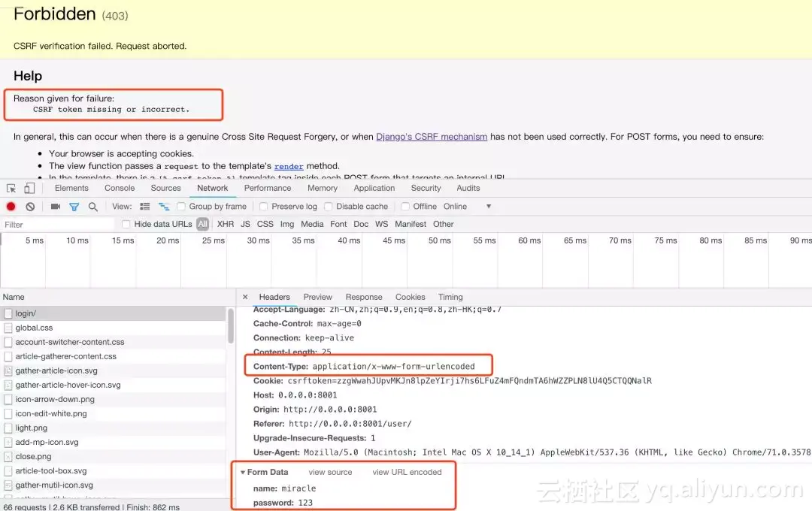Click the Django's CSRF mechanism link
Image resolution: width=812 pixels, height=511 pixels.
[432, 137]
